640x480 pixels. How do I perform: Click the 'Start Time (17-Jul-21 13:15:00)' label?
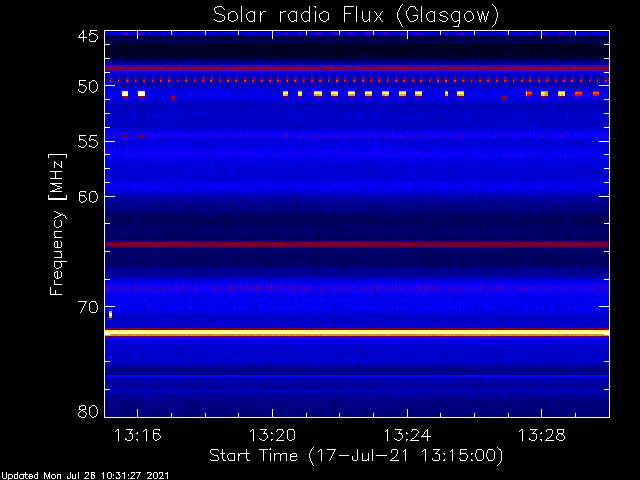[355, 455]
